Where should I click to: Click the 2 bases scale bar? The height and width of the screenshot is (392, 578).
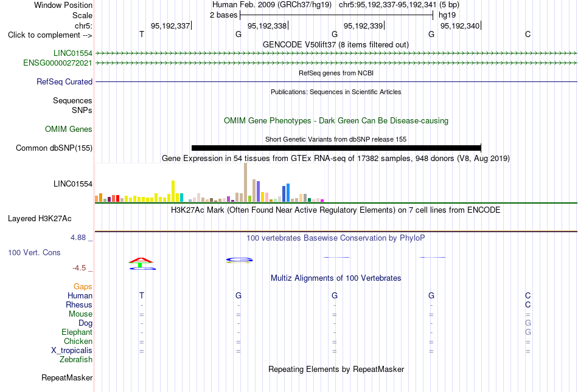pos(336,15)
